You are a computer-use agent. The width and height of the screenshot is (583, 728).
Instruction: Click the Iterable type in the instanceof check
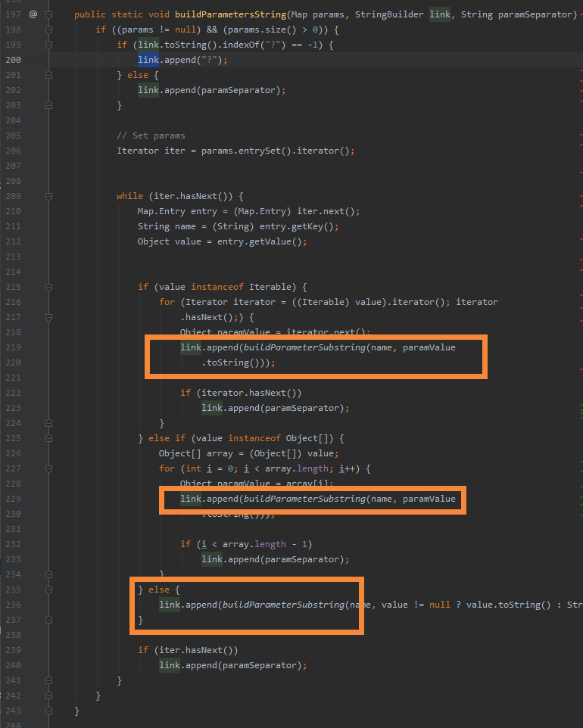(270, 287)
